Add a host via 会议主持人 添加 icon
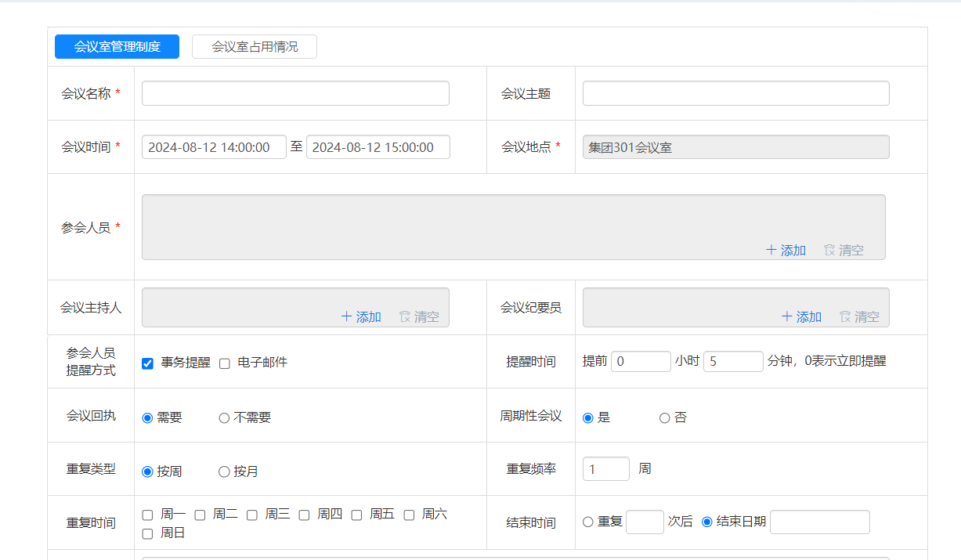 [347, 316]
